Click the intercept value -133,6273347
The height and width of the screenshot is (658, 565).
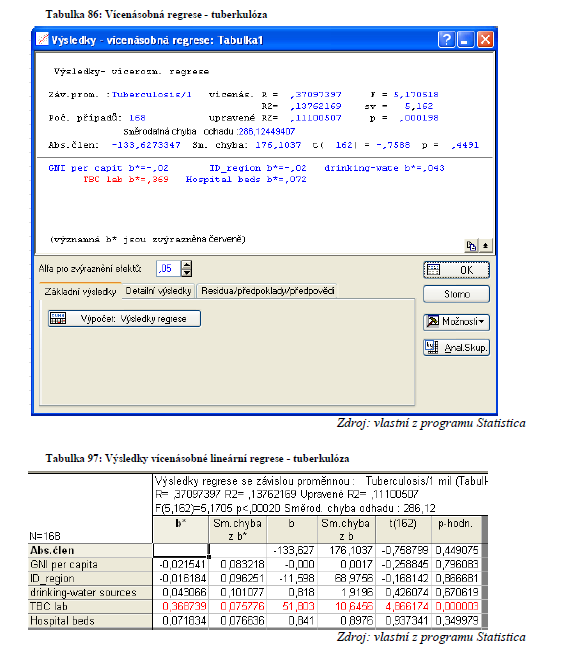pos(146,145)
